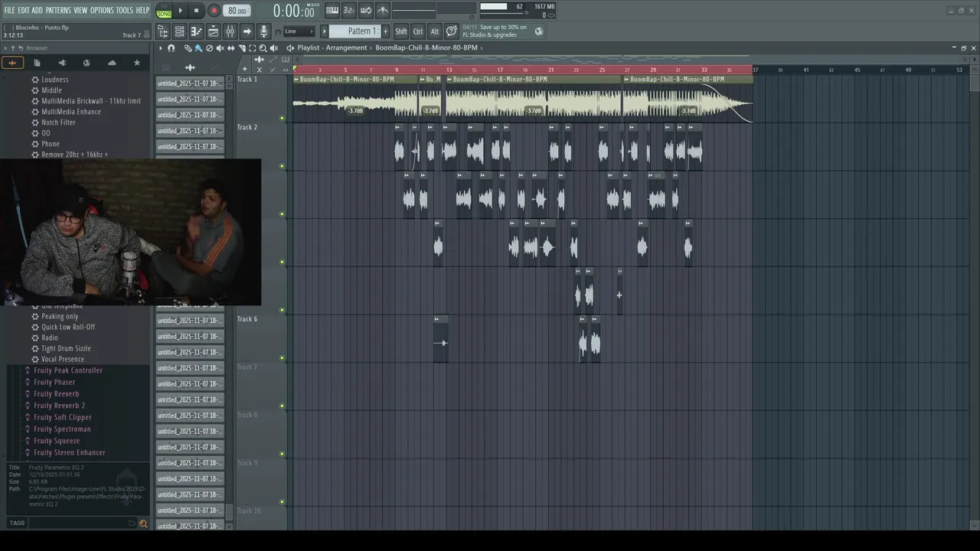This screenshot has width=980, height=551.
Task: Open first BoomBap clip's menu arrow
Action: [296, 79]
